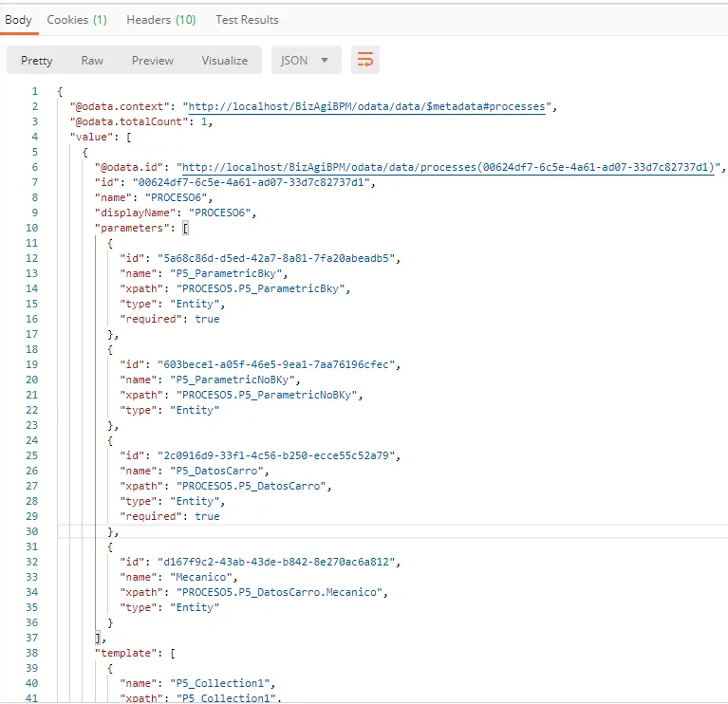Click the closing bracket on line 37
728x704 pixels.
pos(98,639)
